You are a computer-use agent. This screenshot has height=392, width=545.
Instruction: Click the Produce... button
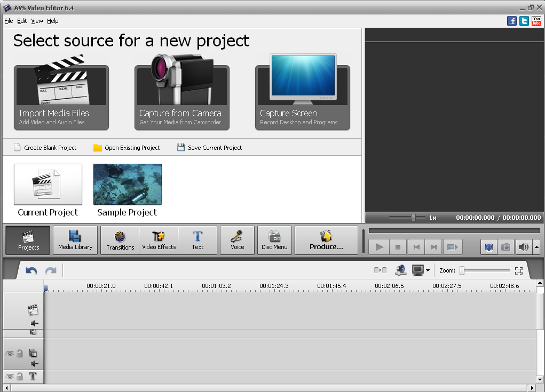(326, 241)
